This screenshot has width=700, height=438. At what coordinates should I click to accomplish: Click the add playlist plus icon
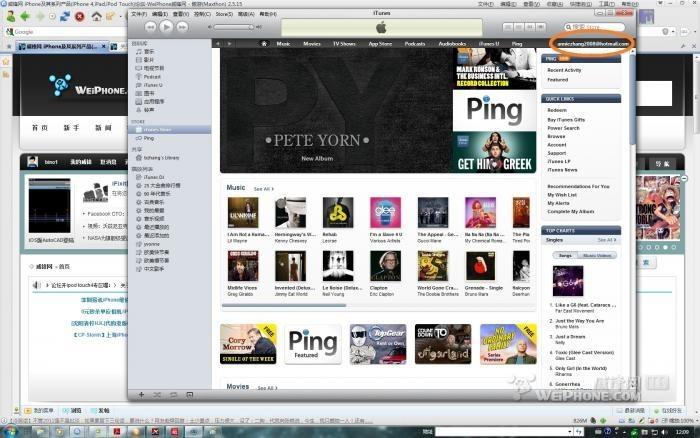coord(142,395)
